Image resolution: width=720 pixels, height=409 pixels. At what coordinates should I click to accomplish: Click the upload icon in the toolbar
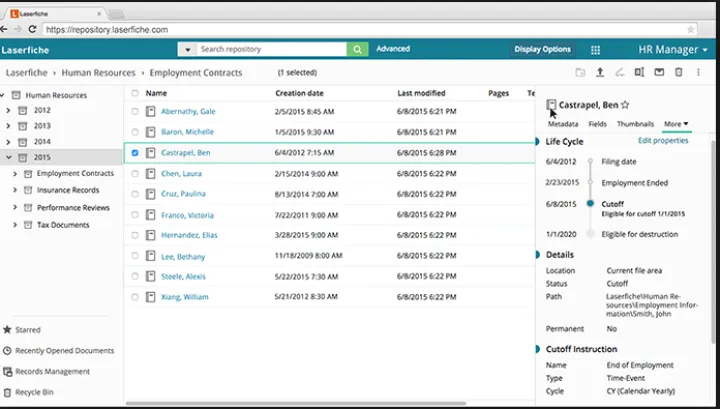pyautogui.click(x=600, y=72)
